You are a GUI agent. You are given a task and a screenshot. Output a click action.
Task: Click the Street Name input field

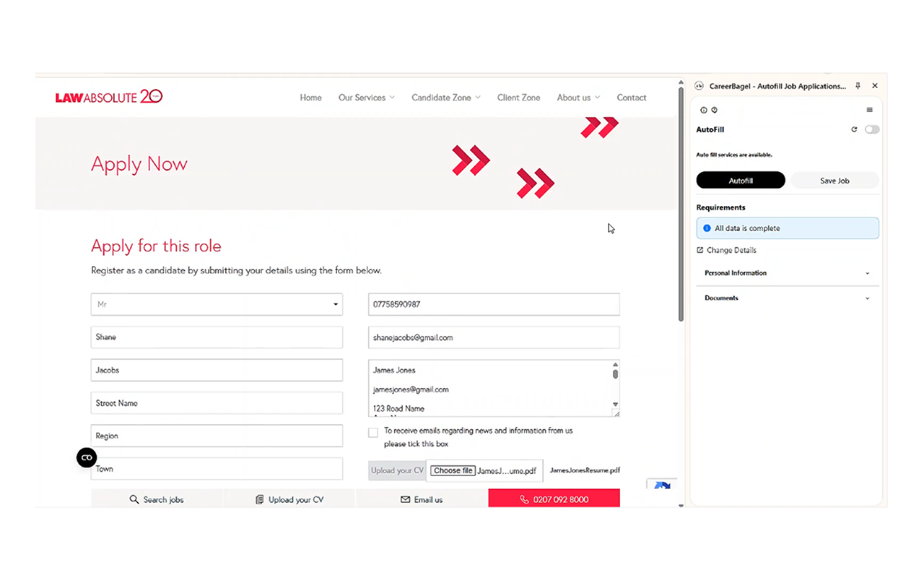coord(217,403)
